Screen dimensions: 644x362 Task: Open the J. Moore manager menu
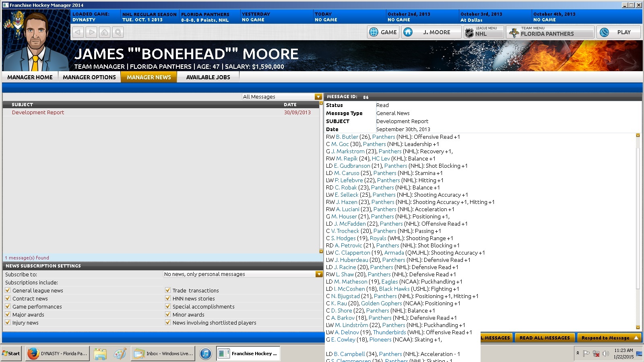(x=431, y=32)
